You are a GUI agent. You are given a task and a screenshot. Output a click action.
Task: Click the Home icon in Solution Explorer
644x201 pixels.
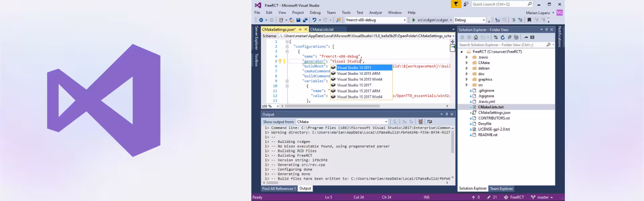pos(476,37)
